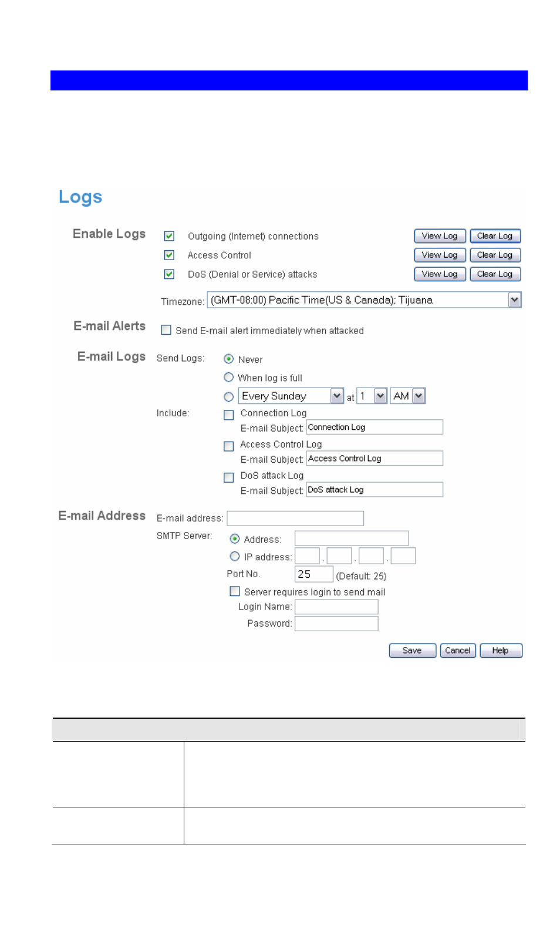Select the 'When log is full' option

point(229,378)
